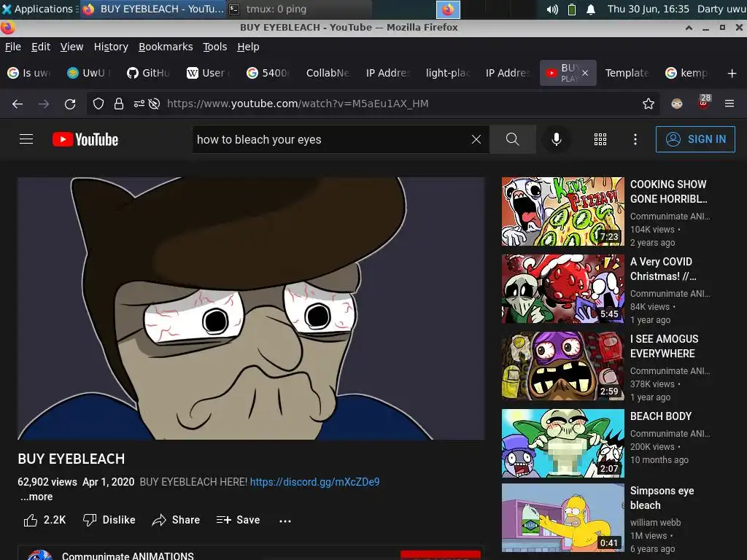
Task: Click the BEACH BODY video title
Action: 661,416
